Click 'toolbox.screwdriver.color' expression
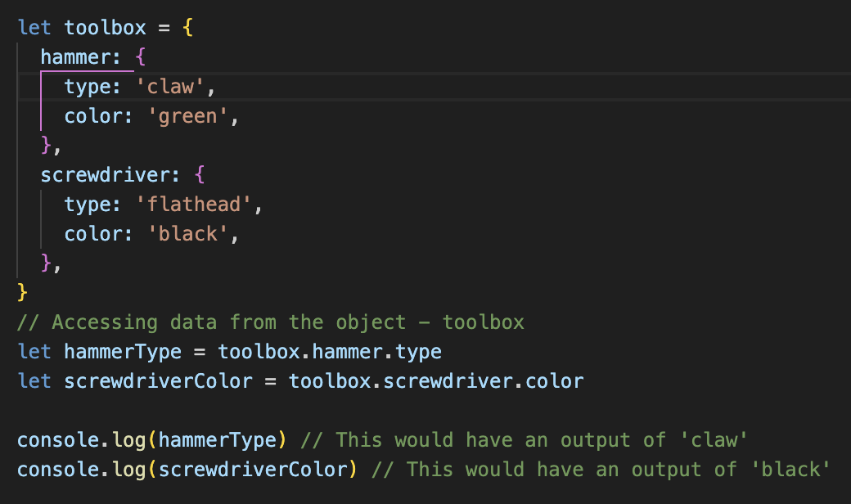Screen dimensions: 851x504 436,381
